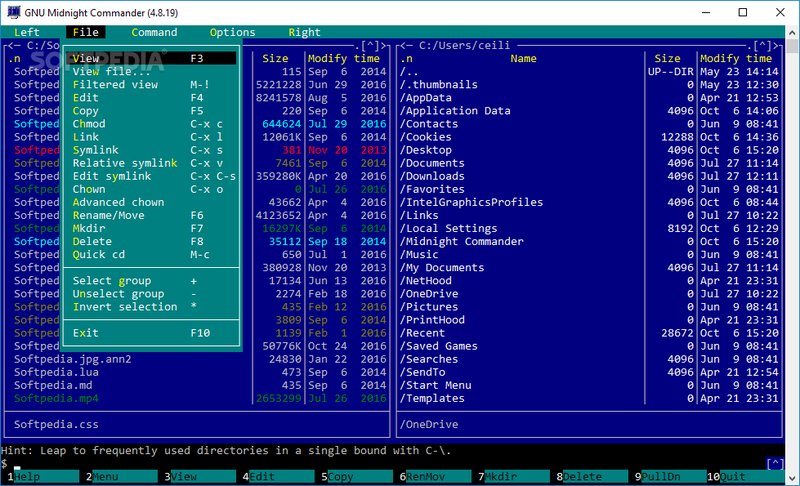Choose the Invert selection entry
The image size is (800, 486).
pos(151,307)
